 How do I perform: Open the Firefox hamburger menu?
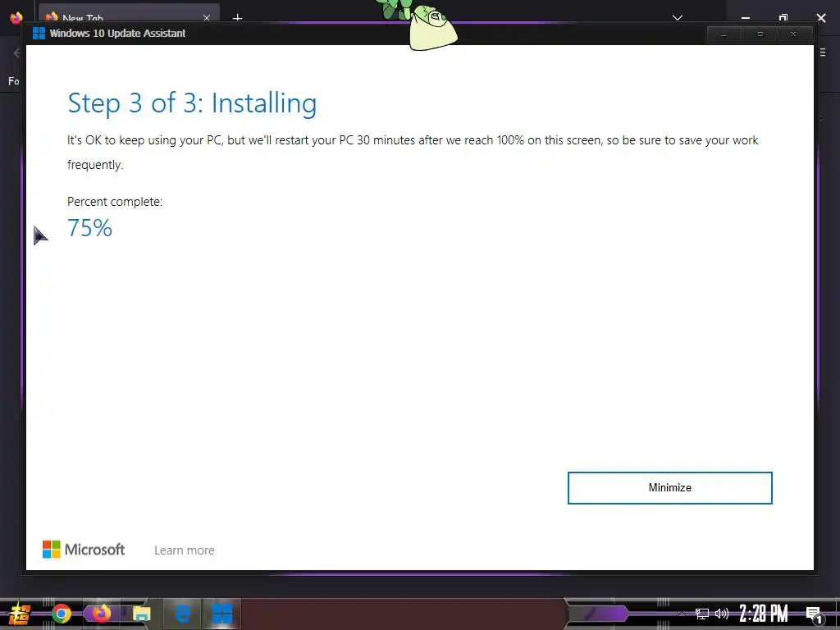(823, 52)
